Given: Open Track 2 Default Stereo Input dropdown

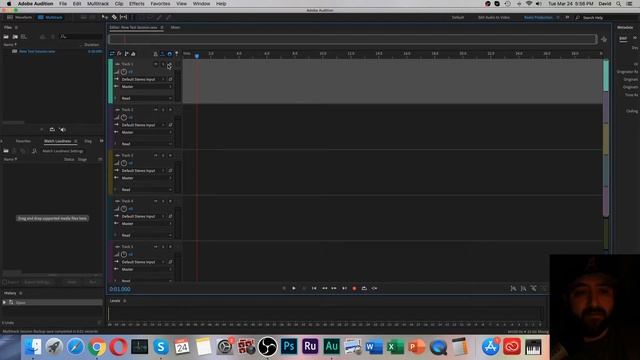Looking at the screenshot, I should [143, 125].
